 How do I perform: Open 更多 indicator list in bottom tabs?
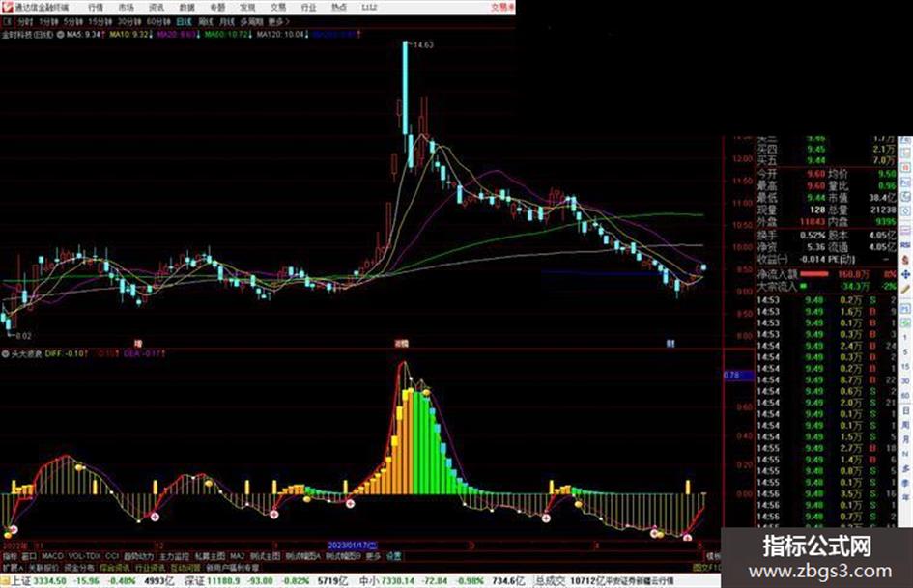click(x=373, y=556)
